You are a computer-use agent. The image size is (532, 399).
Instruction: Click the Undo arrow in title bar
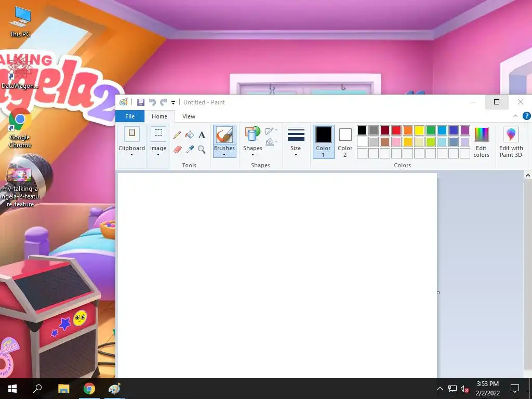click(152, 102)
